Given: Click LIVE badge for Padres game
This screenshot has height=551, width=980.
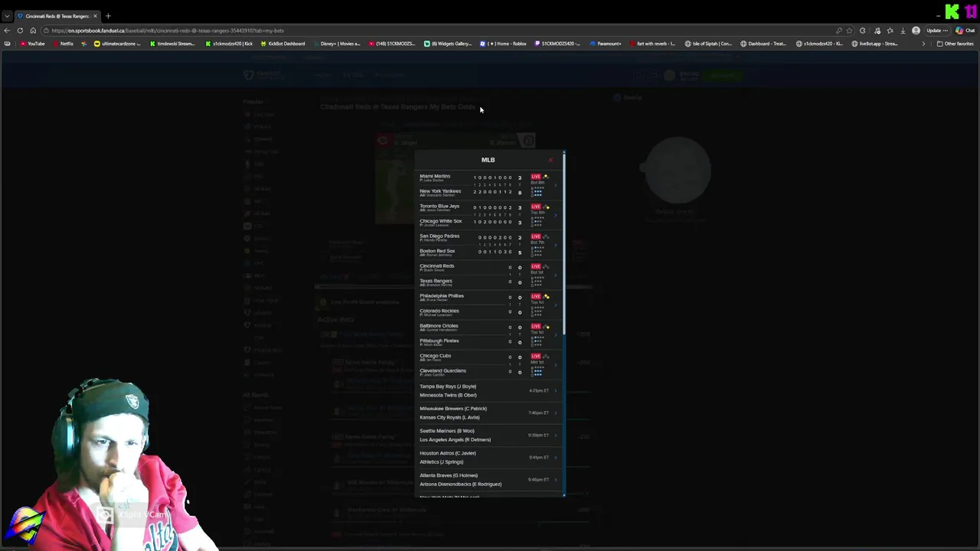Looking at the screenshot, I should click(535, 236).
